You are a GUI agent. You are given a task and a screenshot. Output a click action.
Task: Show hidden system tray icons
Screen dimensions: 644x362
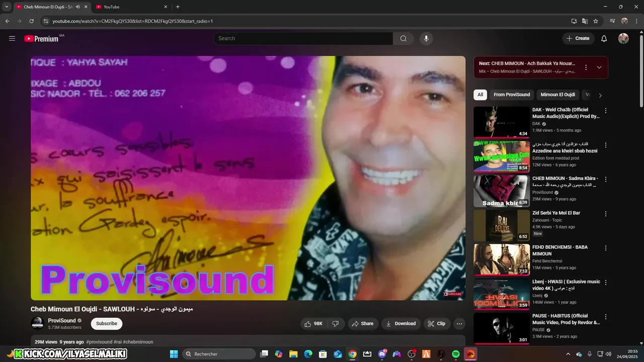tap(568, 354)
